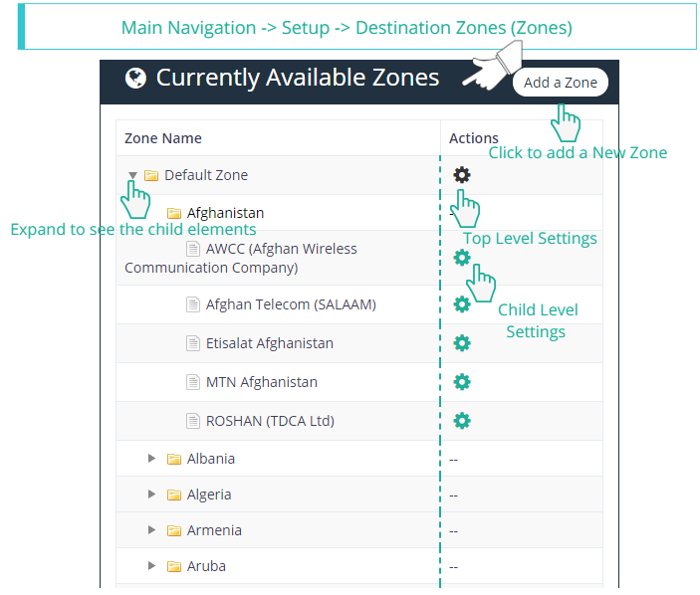
Task: Select the Etisalat Afghanistan entry
Action: 269,343
